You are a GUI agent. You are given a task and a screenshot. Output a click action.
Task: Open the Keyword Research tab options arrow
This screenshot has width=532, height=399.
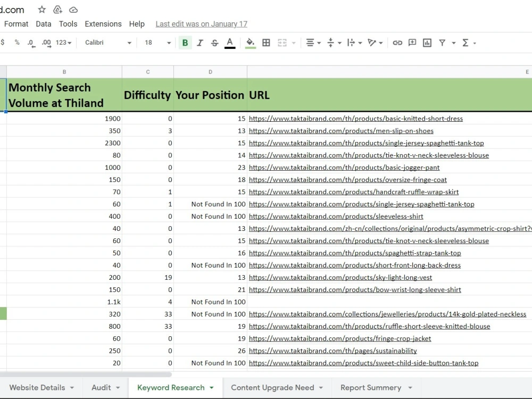[x=212, y=388]
